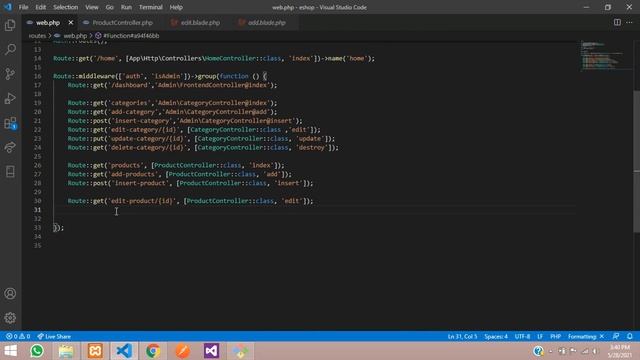Click the function breadcrumb segment
This screenshot has height=360, width=640.
click(x=131, y=36)
